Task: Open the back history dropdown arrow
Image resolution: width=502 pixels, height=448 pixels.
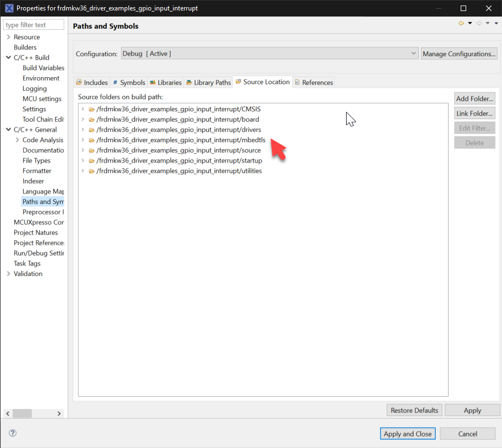Action: (470, 23)
